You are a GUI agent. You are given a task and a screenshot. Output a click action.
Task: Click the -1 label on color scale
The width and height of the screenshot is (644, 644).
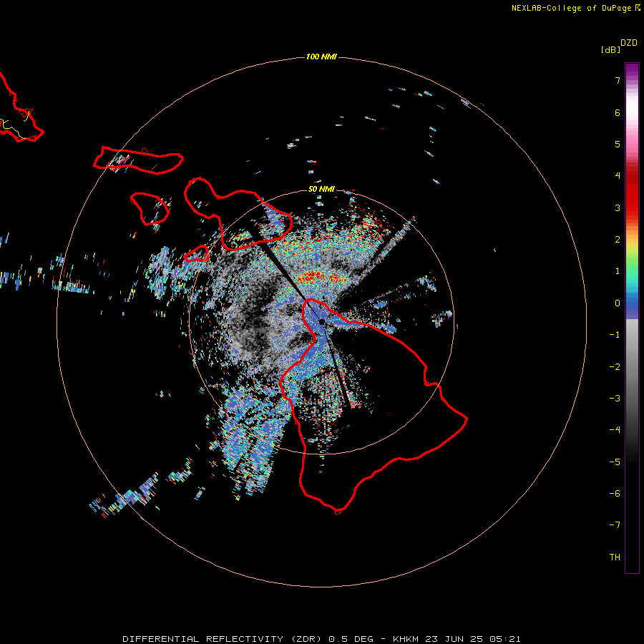click(615, 335)
